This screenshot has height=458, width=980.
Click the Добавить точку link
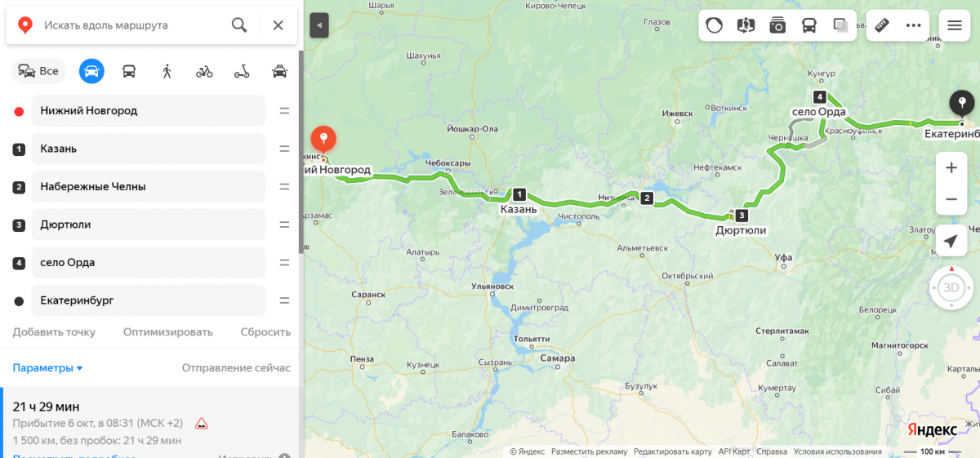54,332
